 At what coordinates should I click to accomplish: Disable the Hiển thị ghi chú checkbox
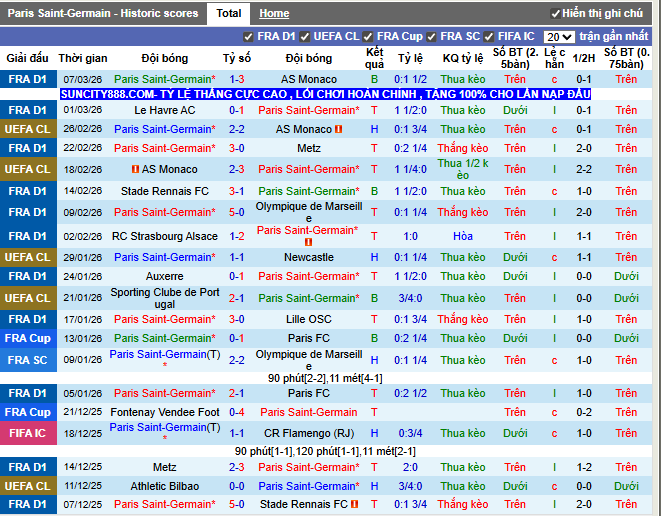point(556,14)
